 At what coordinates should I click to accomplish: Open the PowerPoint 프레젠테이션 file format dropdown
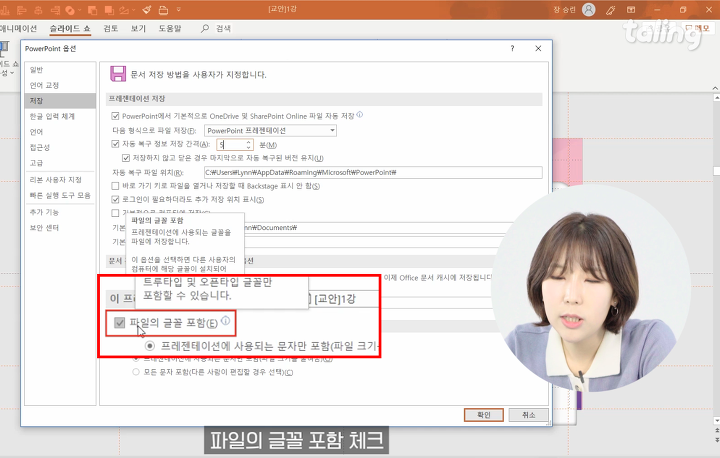click(x=270, y=130)
